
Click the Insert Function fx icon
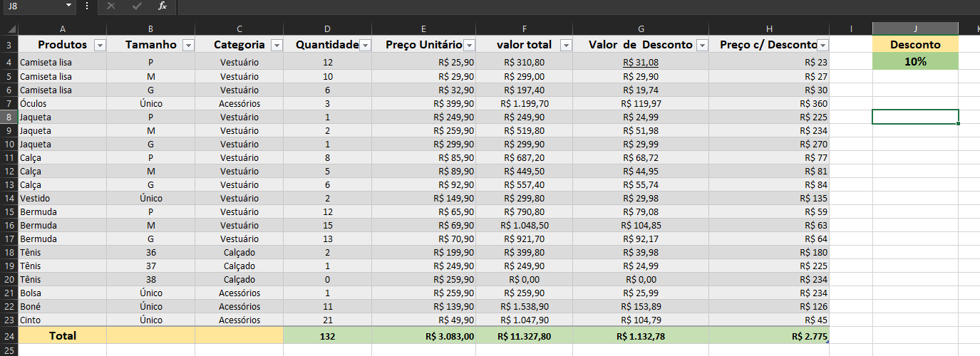(162, 6)
